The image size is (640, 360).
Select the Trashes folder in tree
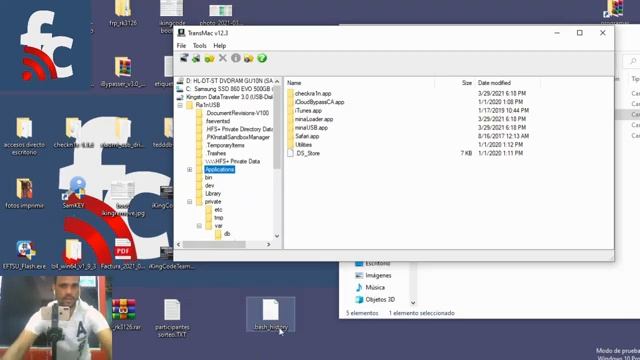click(x=216, y=153)
